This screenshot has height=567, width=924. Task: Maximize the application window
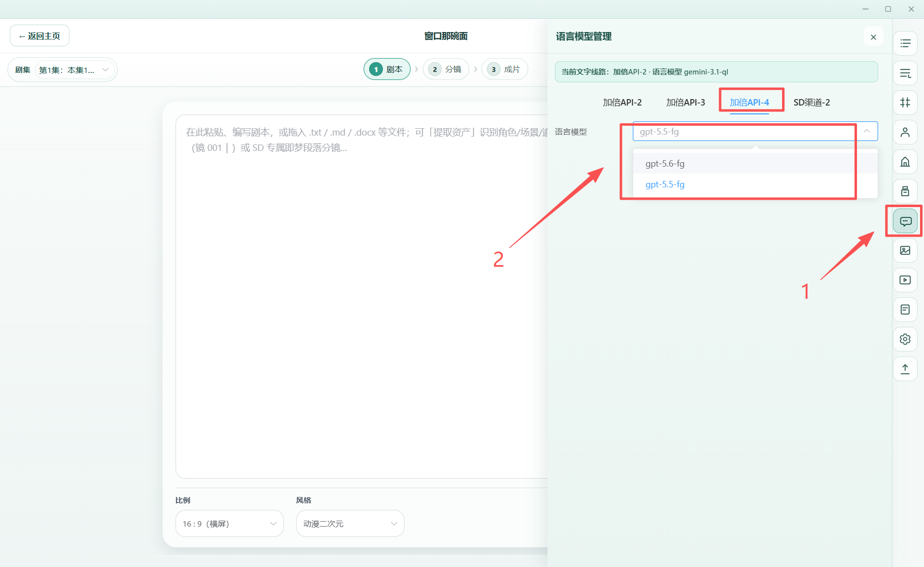[x=888, y=9]
